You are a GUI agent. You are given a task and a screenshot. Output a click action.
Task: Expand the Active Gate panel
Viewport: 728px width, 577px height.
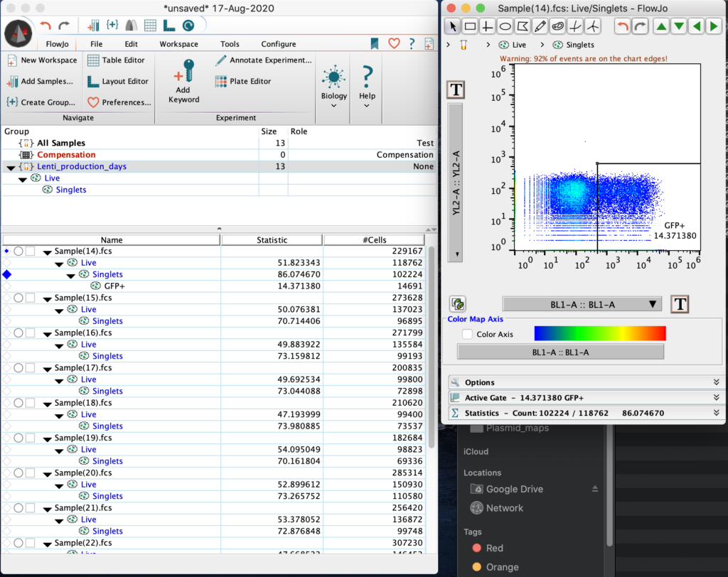(584, 398)
